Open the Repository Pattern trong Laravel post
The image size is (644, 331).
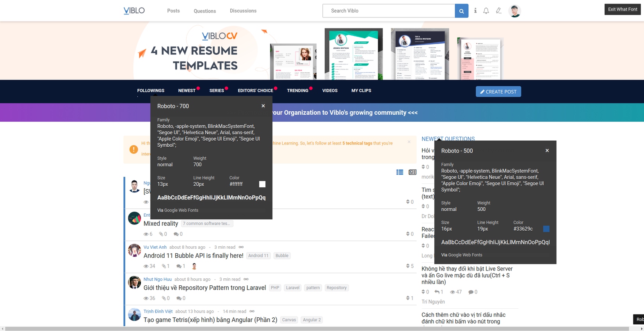click(x=205, y=288)
